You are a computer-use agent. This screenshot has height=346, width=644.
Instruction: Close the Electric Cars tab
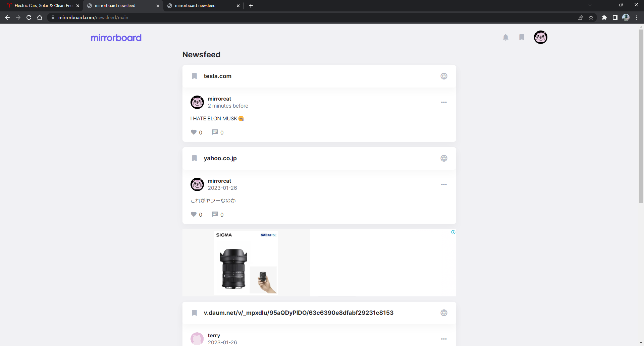[78, 6]
